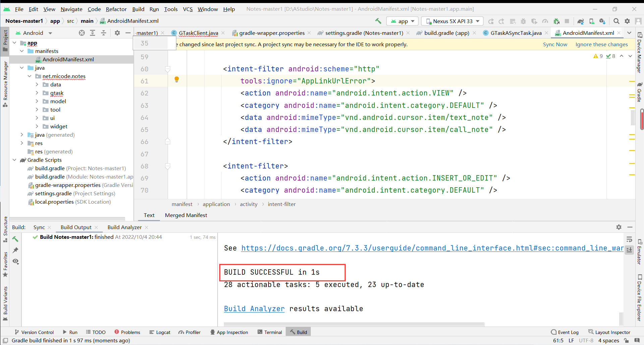Open the app run configuration dropdown

[402, 21]
